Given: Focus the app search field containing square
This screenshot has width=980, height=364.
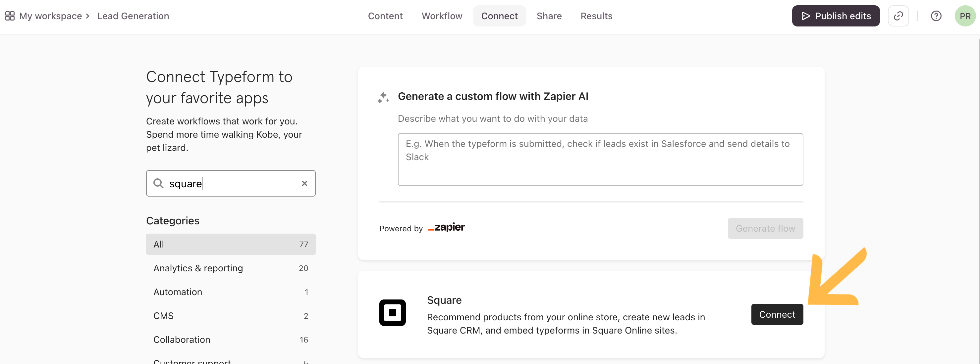Looking at the screenshot, I should 231,184.
